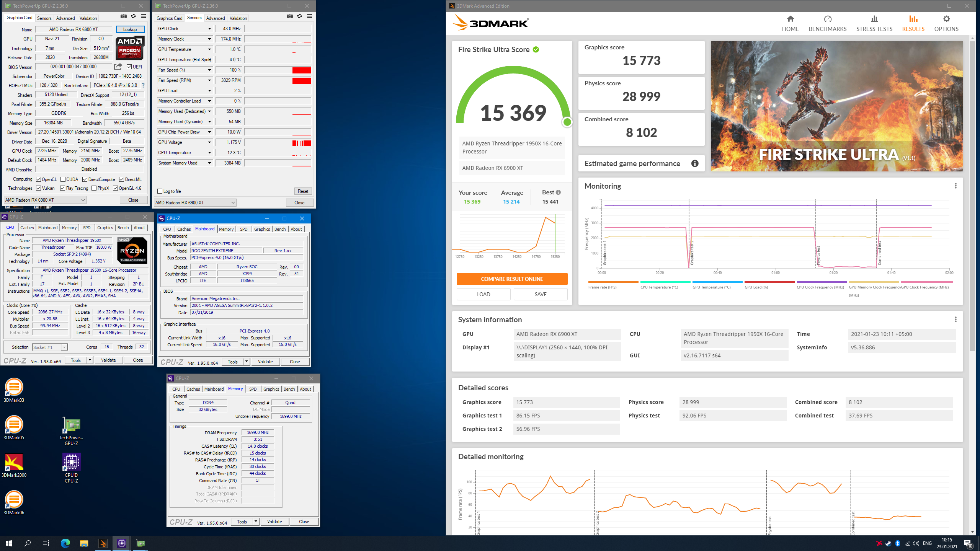This screenshot has width=980, height=551.
Task: Enable the Log to file checkbox
Action: point(160,191)
